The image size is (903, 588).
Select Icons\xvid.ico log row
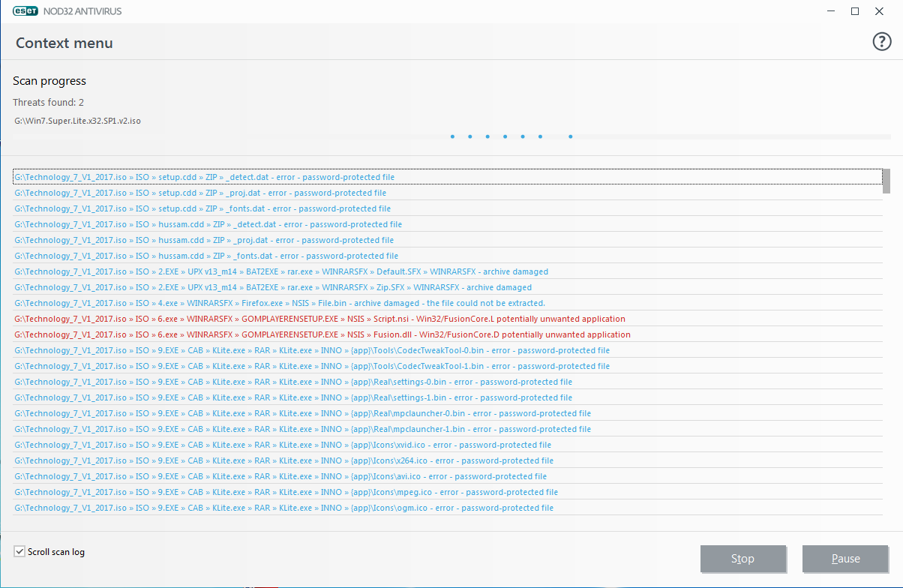pos(447,445)
